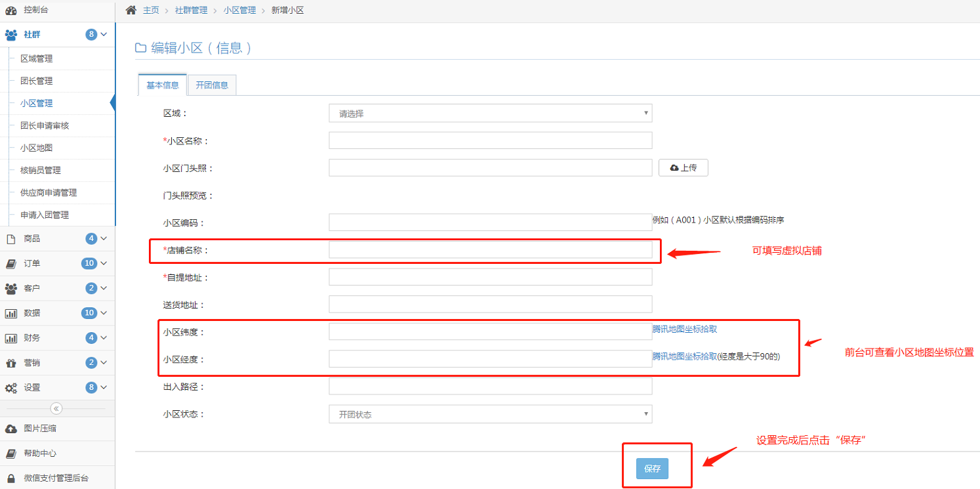Focus the 小区编码 input field
Viewport: 980px width, 489px height.
coord(491,222)
